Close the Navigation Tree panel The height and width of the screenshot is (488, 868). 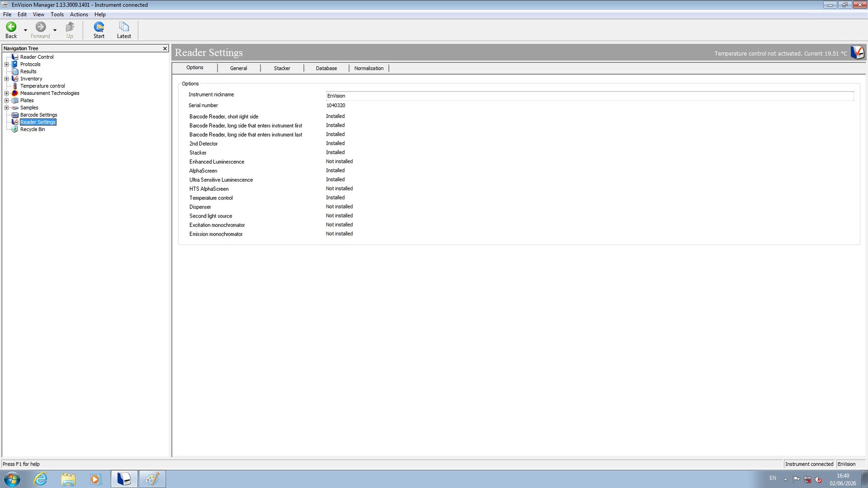click(165, 49)
